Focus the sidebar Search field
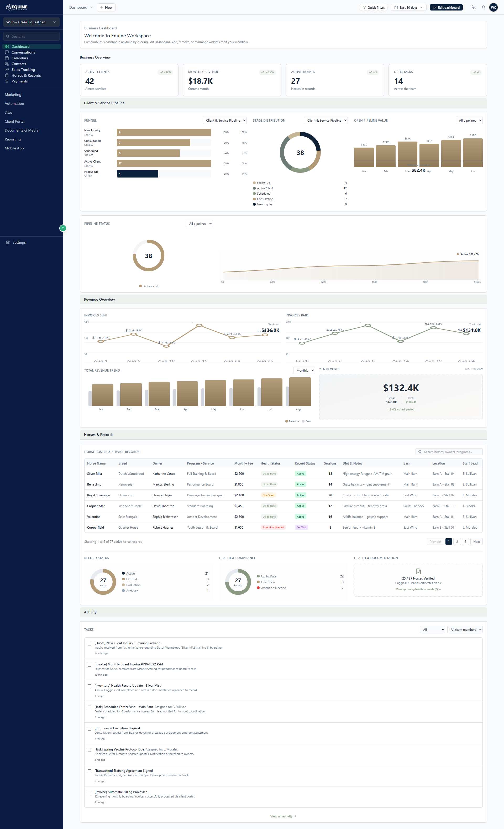The width and height of the screenshot is (504, 829). (x=31, y=36)
